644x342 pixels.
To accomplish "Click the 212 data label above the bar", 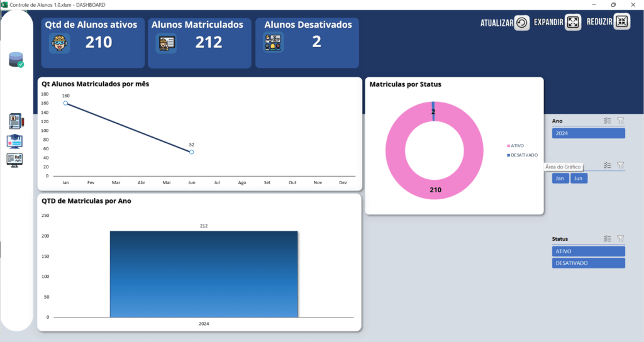I will coord(204,226).
